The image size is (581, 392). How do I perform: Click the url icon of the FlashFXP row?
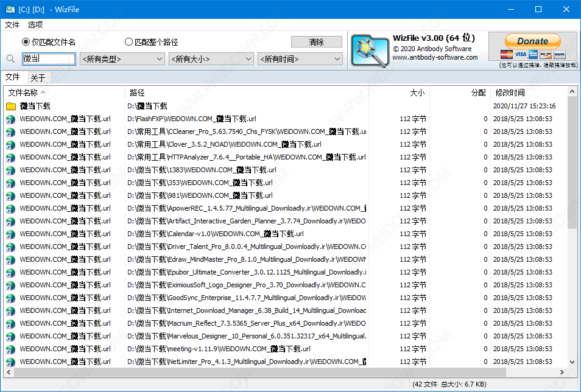pyautogui.click(x=11, y=119)
